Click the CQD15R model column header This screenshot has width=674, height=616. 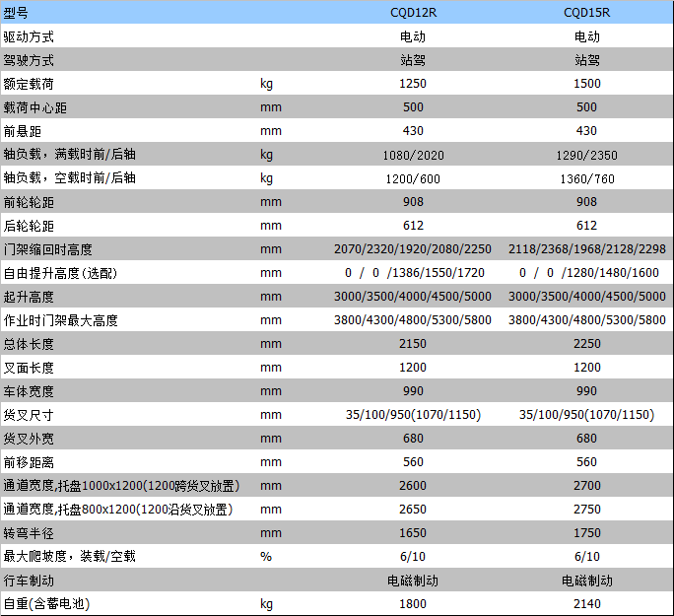coord(586,13)
